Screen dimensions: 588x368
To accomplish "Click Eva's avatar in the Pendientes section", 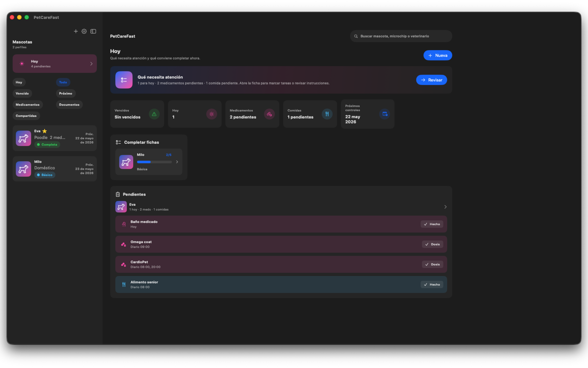I will click(x=121, y=207).
